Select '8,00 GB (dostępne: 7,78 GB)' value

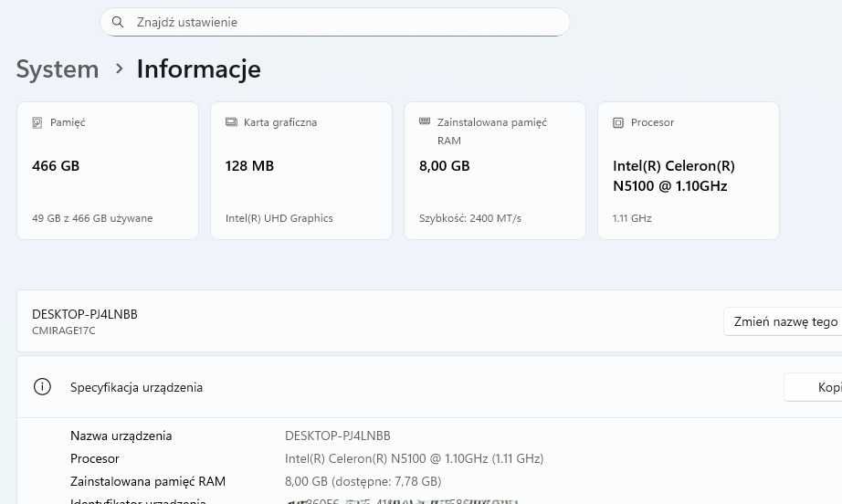[x=363, y=481]
